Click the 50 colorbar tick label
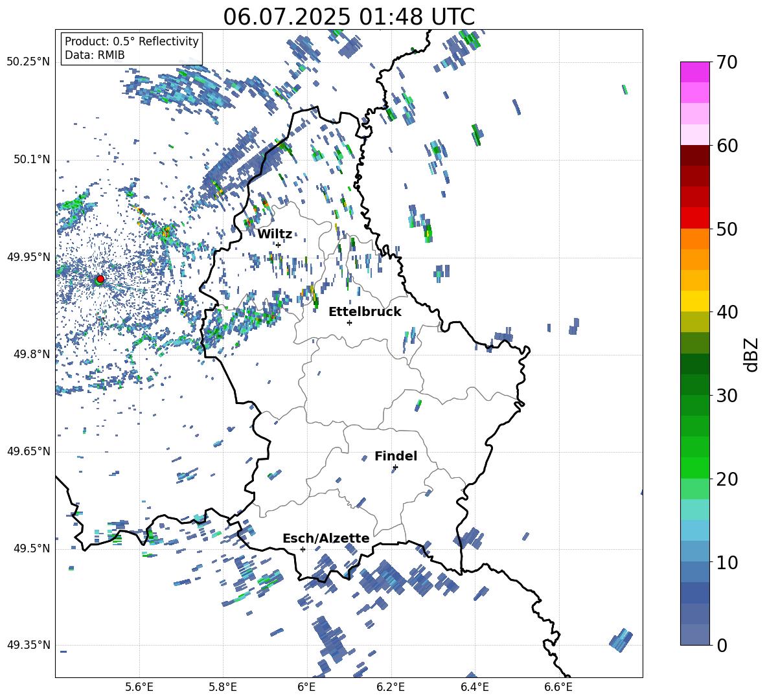Image resolution: width=767 pixels, height=700 pixels. (x=726, y=229)
